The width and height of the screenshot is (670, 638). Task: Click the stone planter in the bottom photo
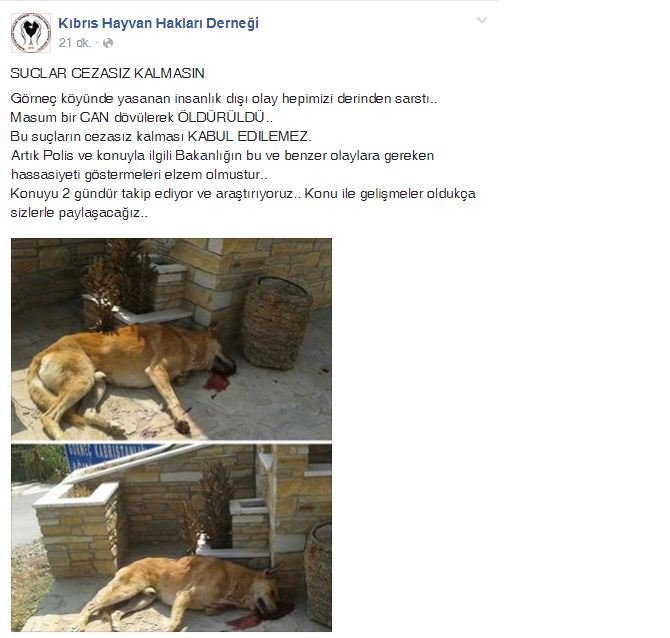click(78, 530)
